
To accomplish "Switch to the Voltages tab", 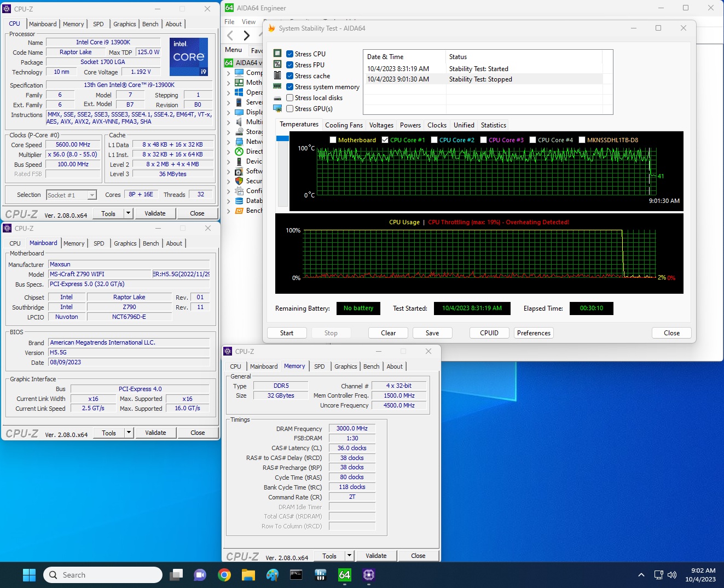I will pyautogui.click(x=381, y=125).
